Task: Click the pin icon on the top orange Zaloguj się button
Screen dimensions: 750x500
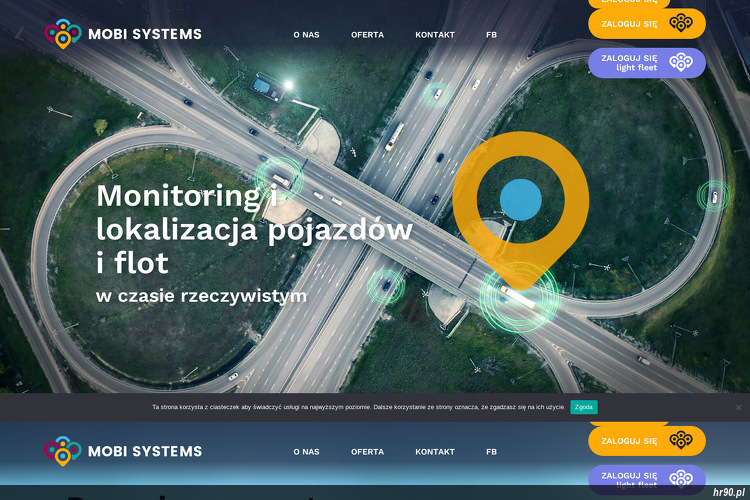Action: tap(681, 23)
